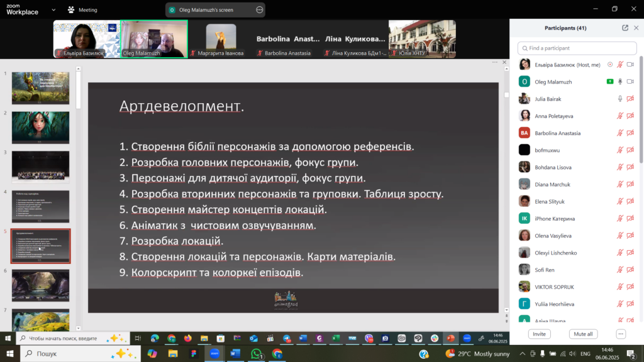Viewport: 644px width, 362px height.
Task: Click the Find a participant search field
Action: pyautogui.click(x=577, y=48)
